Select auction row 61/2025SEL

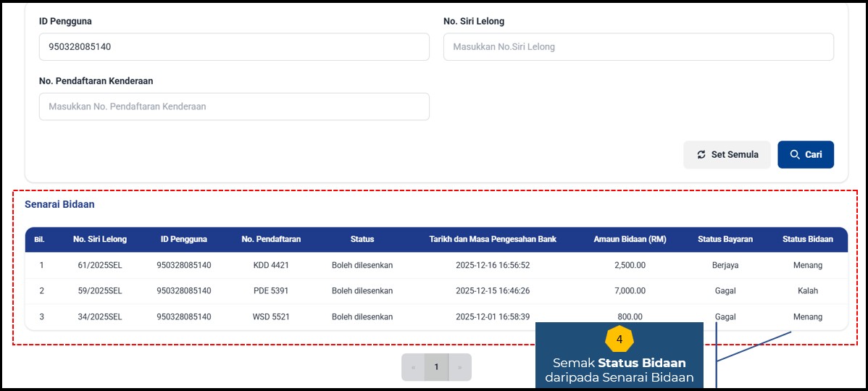(100, 265)
